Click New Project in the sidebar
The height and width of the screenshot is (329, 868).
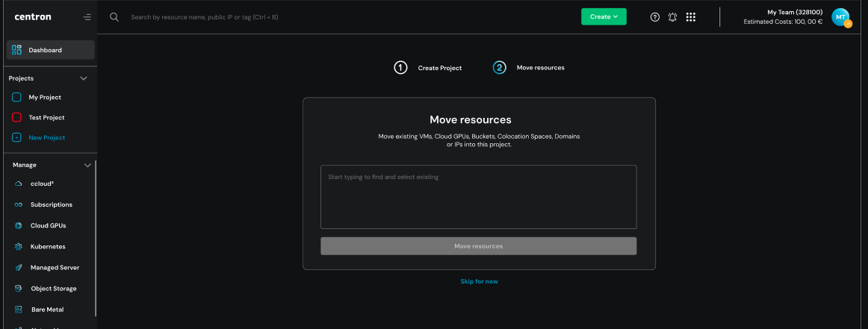click(46, 137)
